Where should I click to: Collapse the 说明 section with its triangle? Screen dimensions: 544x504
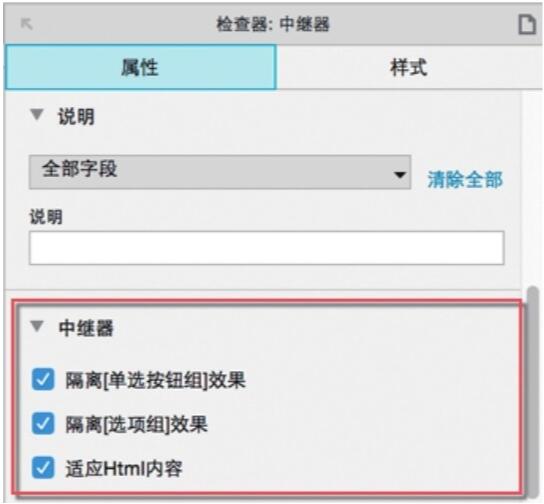point(37,115)
